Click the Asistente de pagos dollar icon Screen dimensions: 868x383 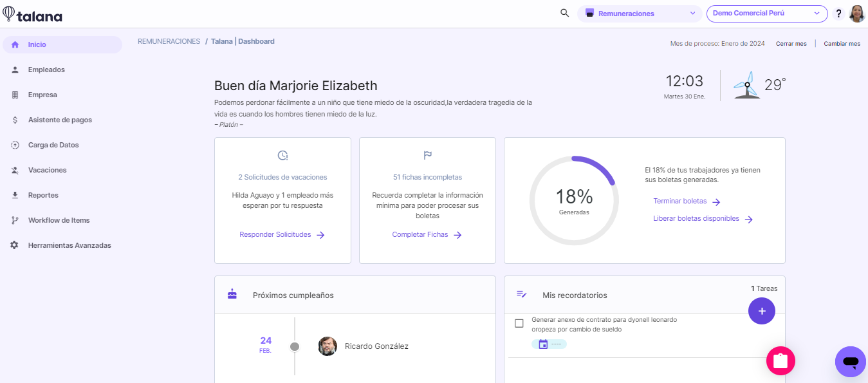pyautogui.click(x=15, y=120)
